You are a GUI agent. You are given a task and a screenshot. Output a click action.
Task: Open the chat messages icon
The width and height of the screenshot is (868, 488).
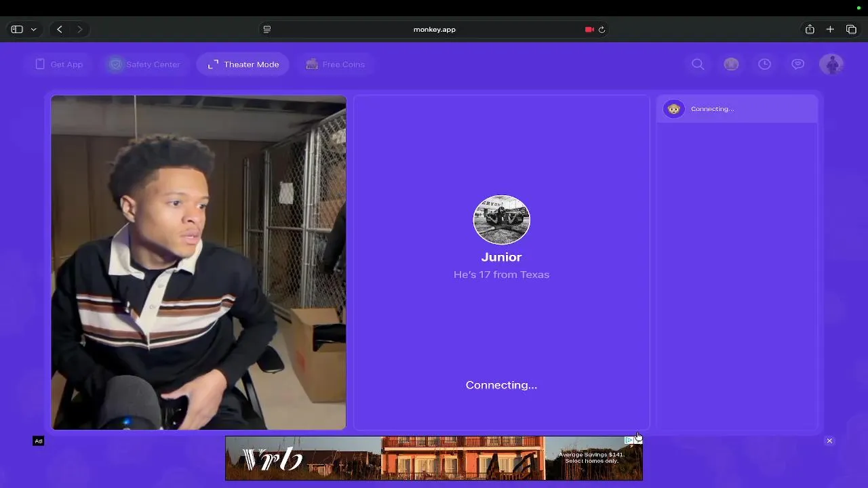(x=798, y=64)
